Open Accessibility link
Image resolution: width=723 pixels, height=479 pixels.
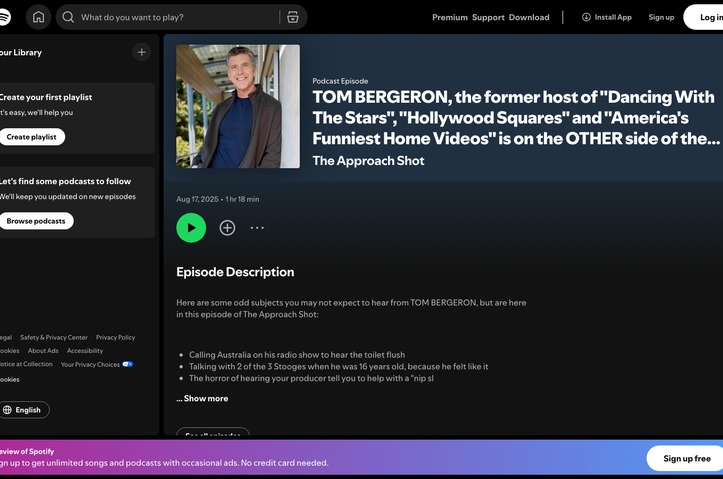tap(85, 351)
